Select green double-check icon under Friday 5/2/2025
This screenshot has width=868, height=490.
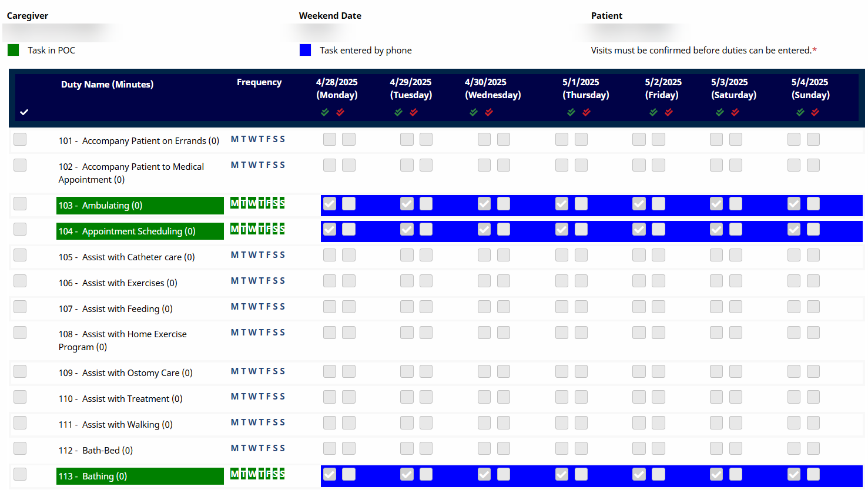653,112
